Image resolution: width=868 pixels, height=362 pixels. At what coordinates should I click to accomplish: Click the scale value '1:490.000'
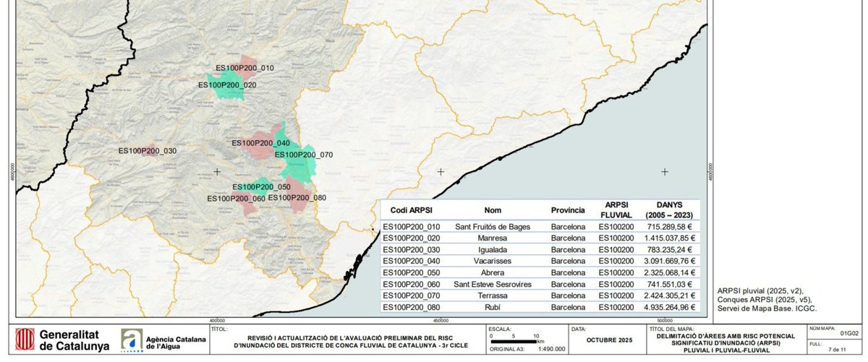coord(552,350)
